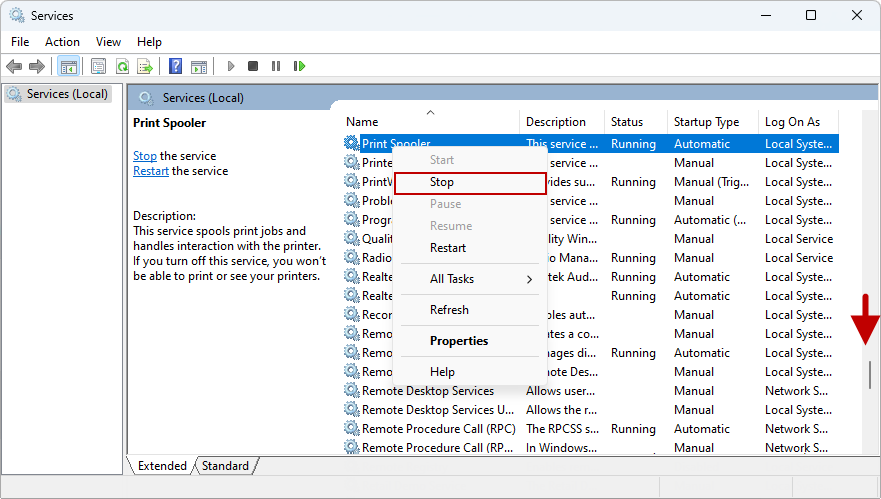Click the Show/Hide Console Tree toolbar icon
Image resolution: width=881 pixels, height=499 pixels.
69,66
